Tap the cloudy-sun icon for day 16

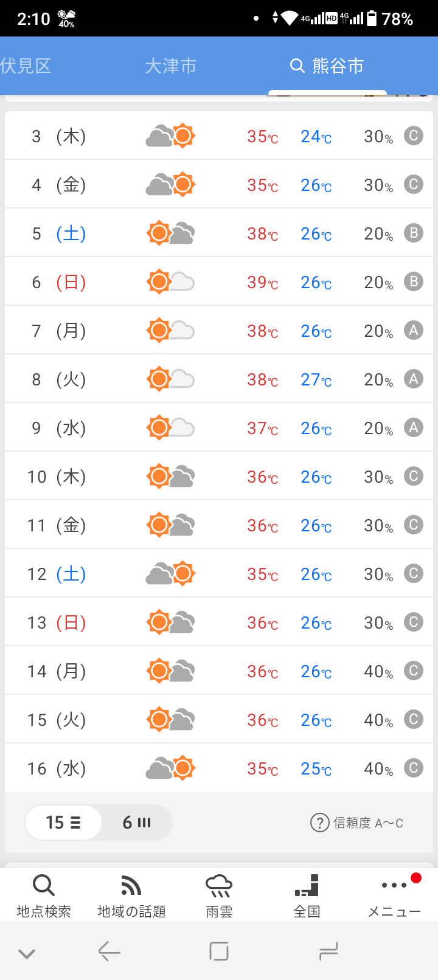click(x=170, y=768)
